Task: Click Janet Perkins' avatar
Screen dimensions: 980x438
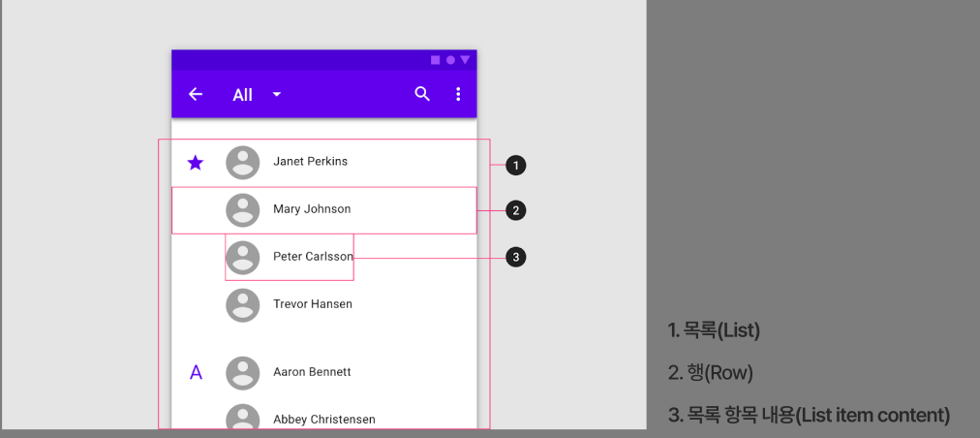Action: pos(242,163)
